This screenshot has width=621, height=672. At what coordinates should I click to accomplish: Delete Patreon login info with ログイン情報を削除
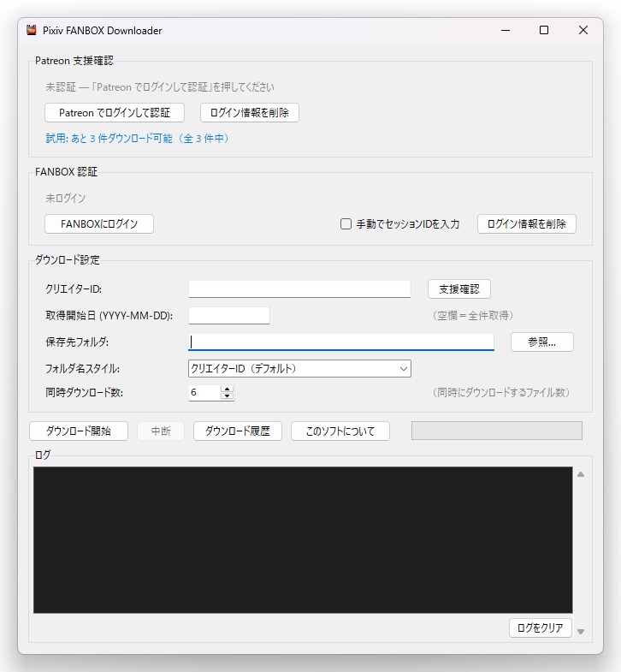tap(249, 112)
